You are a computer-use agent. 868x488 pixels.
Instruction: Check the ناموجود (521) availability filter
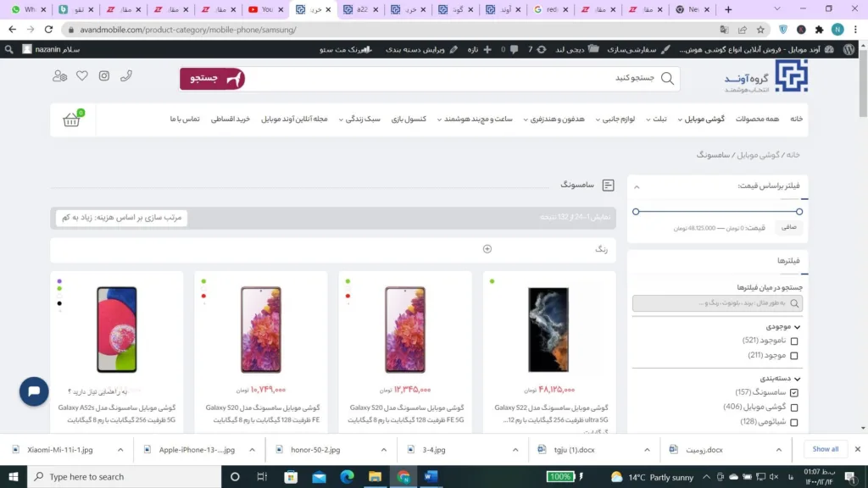[x=794, y=341]
